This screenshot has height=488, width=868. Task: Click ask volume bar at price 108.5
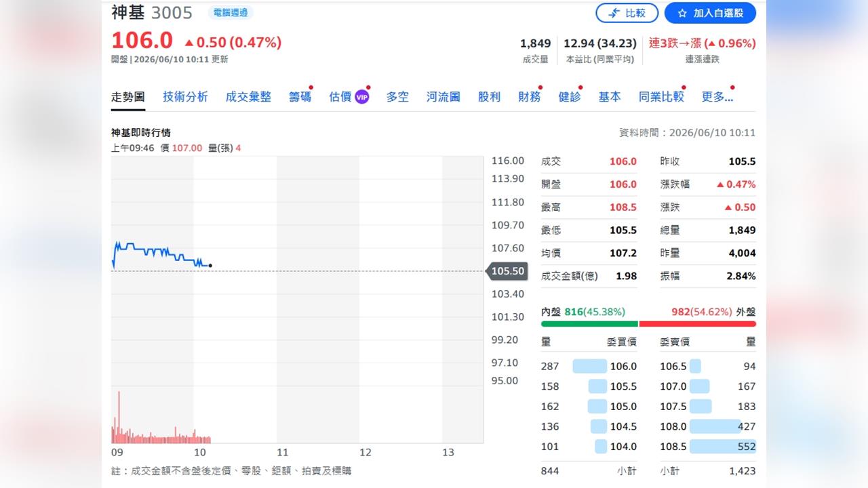point(723,447)
